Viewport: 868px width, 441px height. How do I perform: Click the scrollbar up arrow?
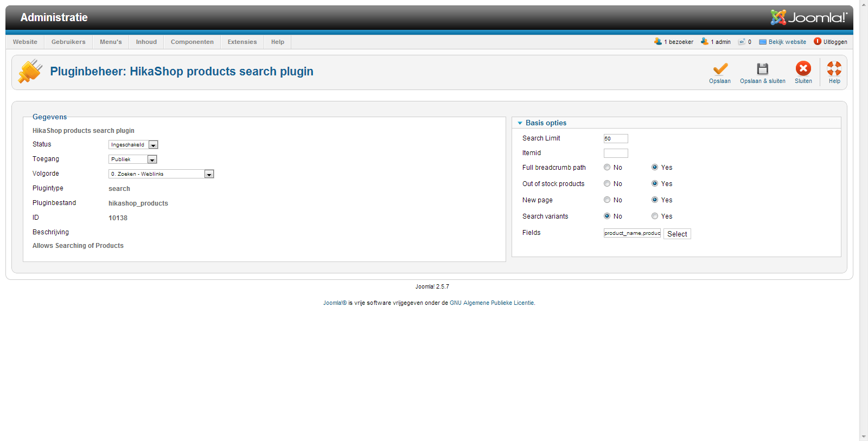pyautogui.click(x=864, y=4)
